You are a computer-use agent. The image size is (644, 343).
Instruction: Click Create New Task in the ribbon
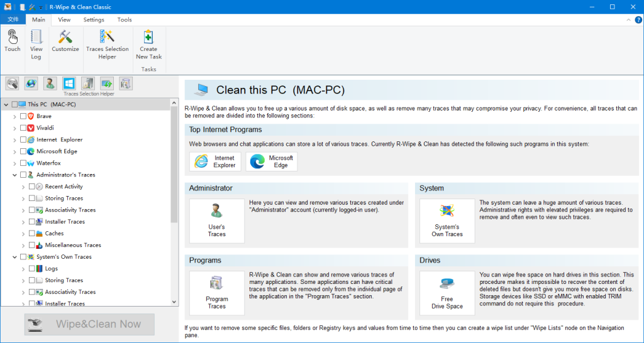[x=148, y=45]
